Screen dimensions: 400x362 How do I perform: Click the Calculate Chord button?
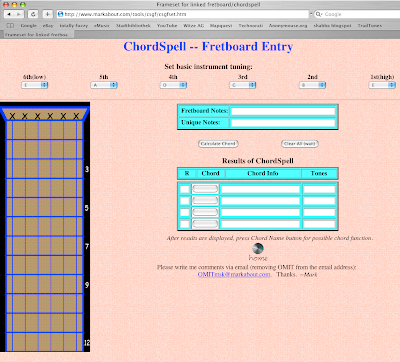pyautogui.click(x=218, y=144)
